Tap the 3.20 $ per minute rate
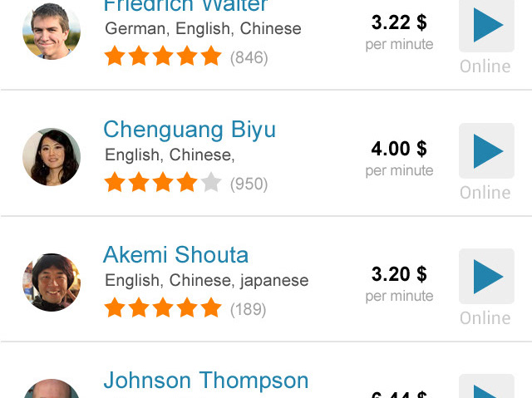 pyautogui.click(x=399, y=284)
